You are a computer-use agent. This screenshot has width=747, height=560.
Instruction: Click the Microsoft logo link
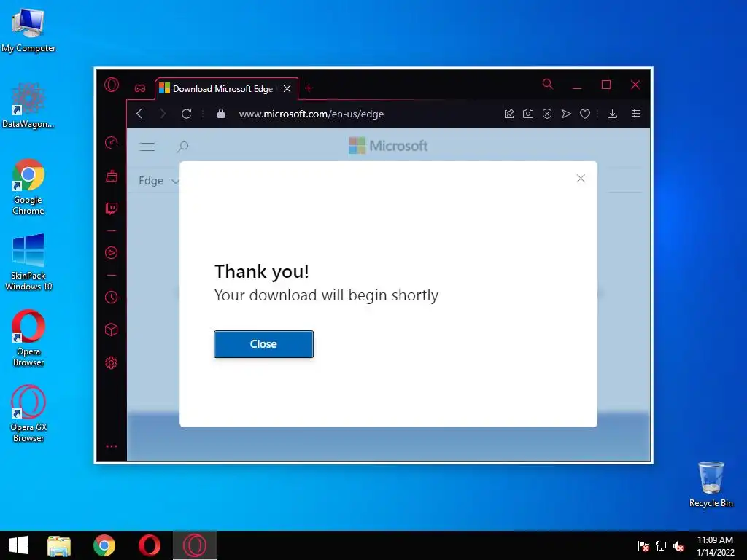point(388,146)
